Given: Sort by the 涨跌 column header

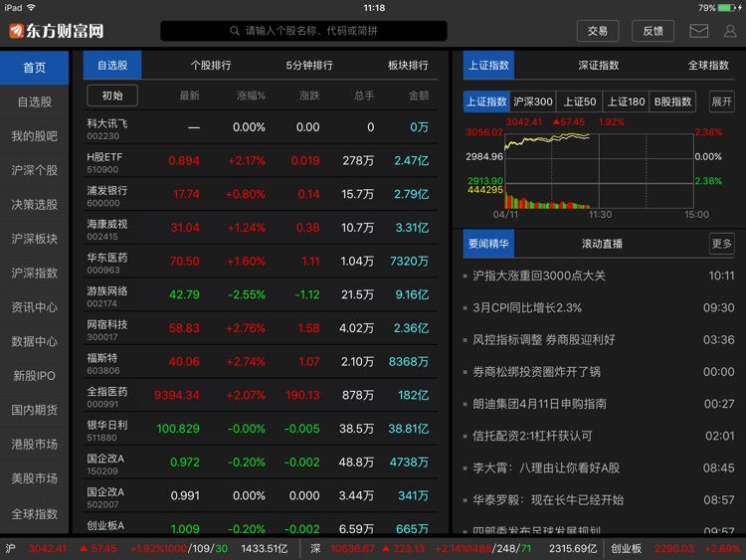Looking at the screenshot, I should pos(309,95).
